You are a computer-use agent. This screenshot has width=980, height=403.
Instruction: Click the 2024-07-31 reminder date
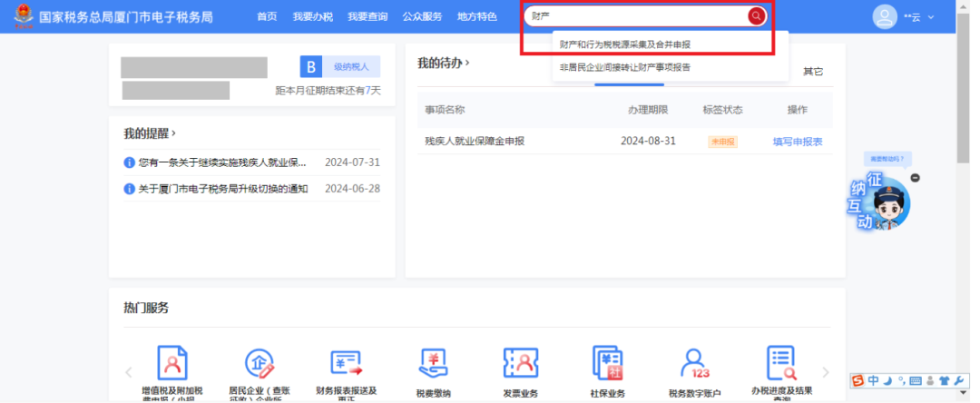click(x=352, y=162)
